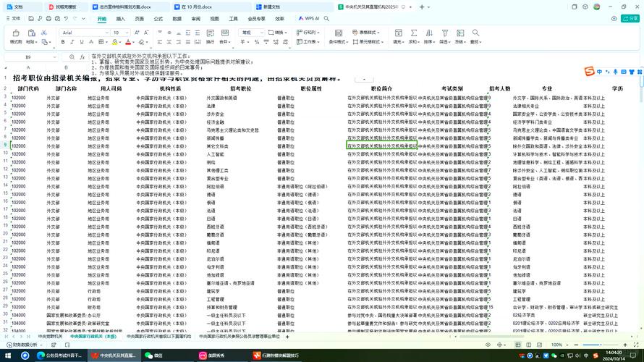Viewport: 644px width, 362px height.
Task: Click the percent style icon
Action: (256, 42)
